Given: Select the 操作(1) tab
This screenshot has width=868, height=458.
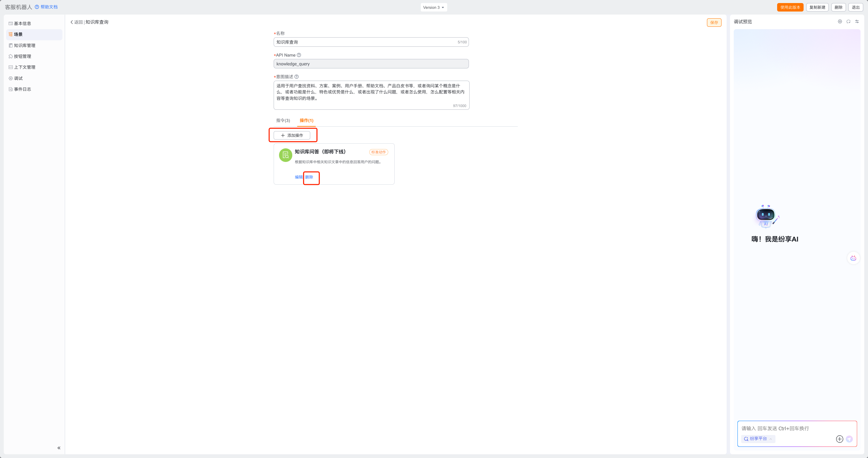Looking at the screenshot, I should click(x=306, y=121).
